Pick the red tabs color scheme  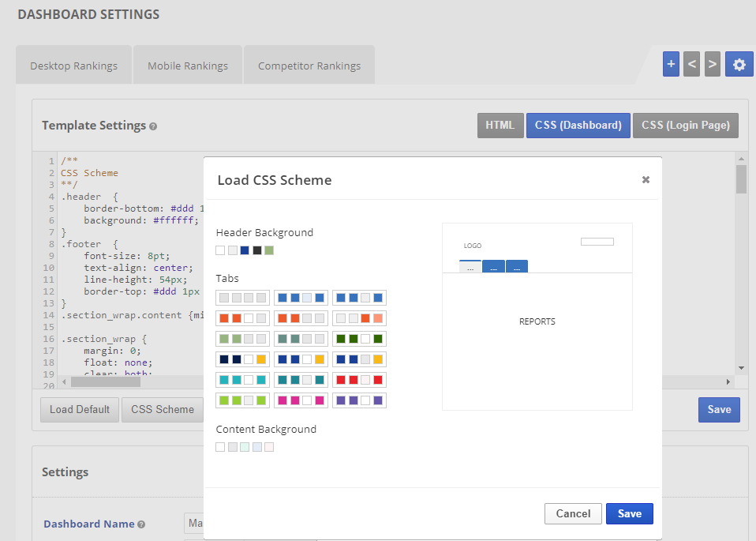click(x=359, y=380)
